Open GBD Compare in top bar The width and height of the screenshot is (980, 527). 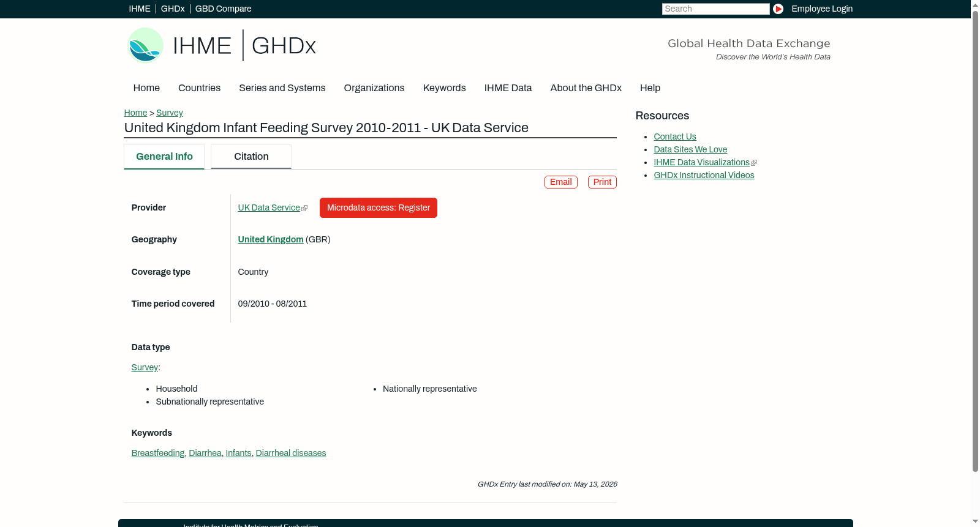tap(224, 9)
